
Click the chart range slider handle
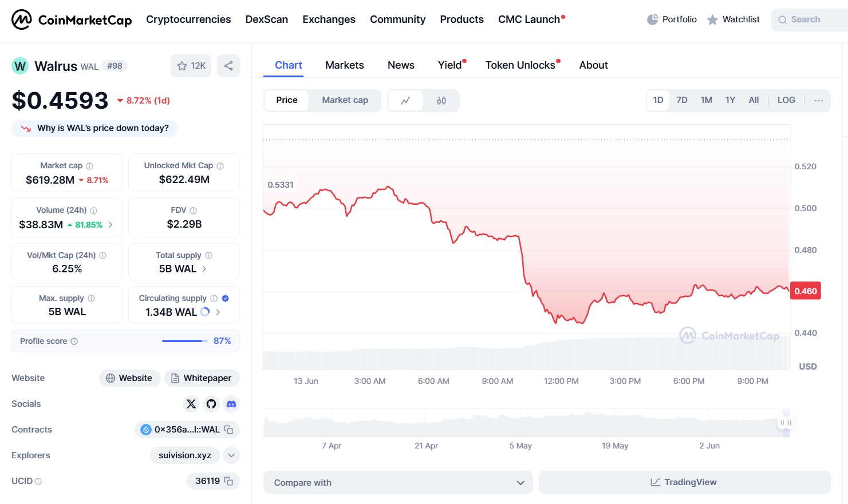coord(786,423)
